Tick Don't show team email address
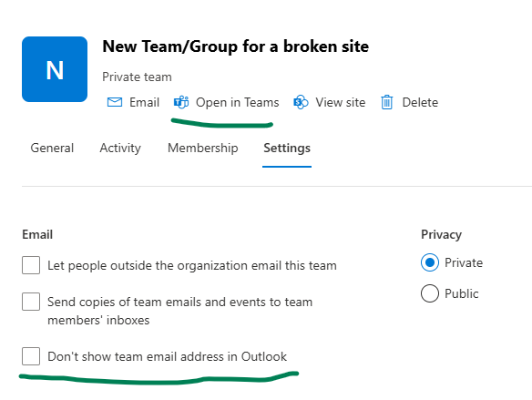Viewport: 532px width, 400px height. tap(31, 356)
